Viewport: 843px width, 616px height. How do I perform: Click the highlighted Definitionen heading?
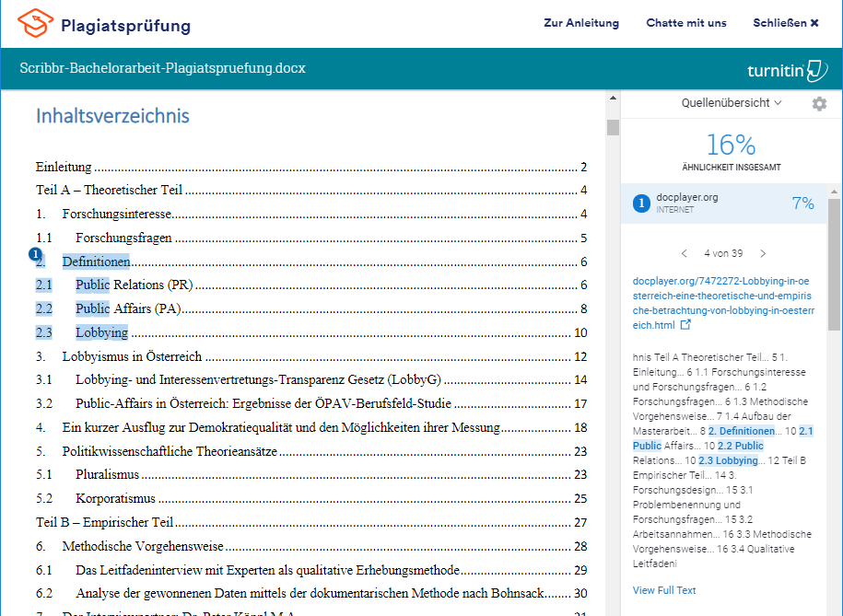(x=96, y=262)
